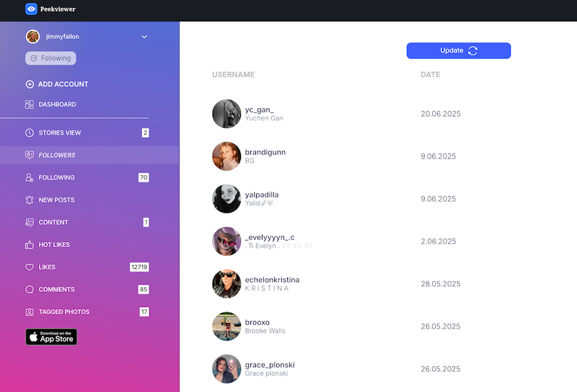This screenshot has height=392, width=577.
Task: Click the jimmyfallon profile avatar
Action: point(32,37)
